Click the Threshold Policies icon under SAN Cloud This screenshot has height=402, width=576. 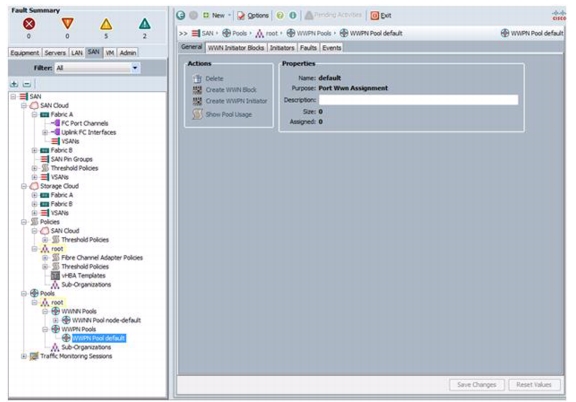(x=45, y=168)
